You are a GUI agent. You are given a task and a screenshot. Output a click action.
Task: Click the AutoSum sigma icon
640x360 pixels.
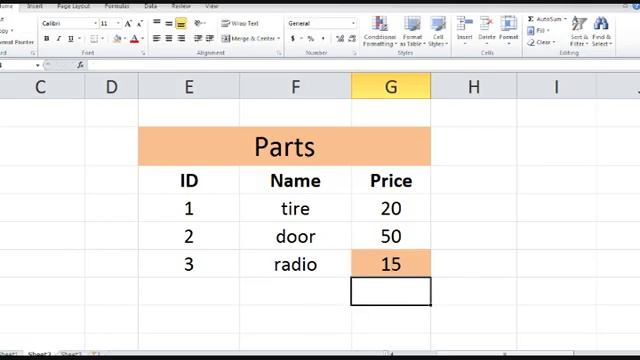tap(531, 19)
